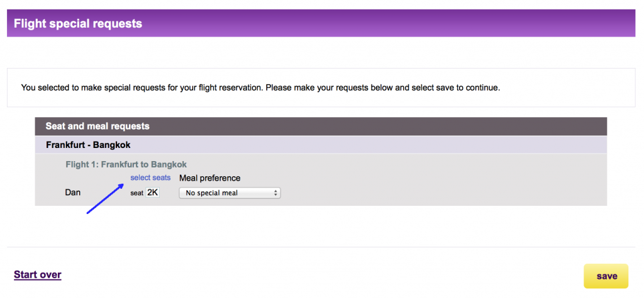
Task: Click the Flight special requests header title
Action: point(78,23)
